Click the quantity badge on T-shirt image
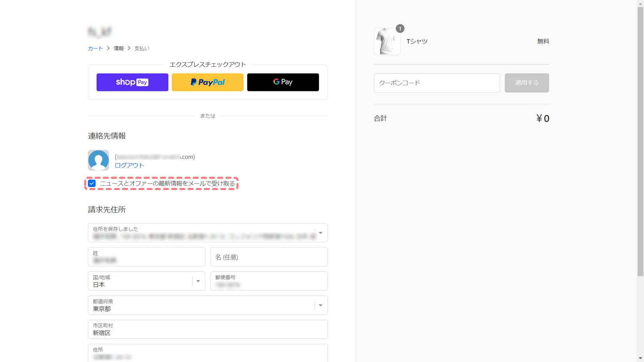Screen dimensions: 644x362 (400, 29)
